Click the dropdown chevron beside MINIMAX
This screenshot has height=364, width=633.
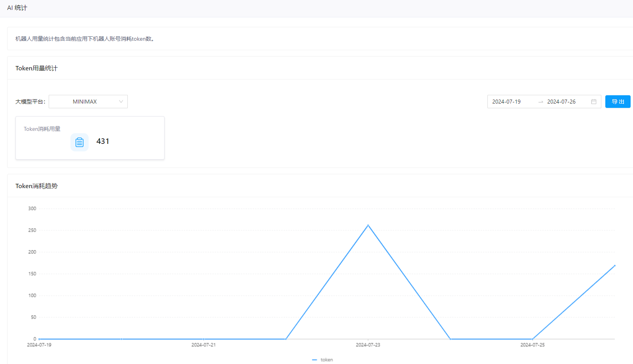click(121, 102)
